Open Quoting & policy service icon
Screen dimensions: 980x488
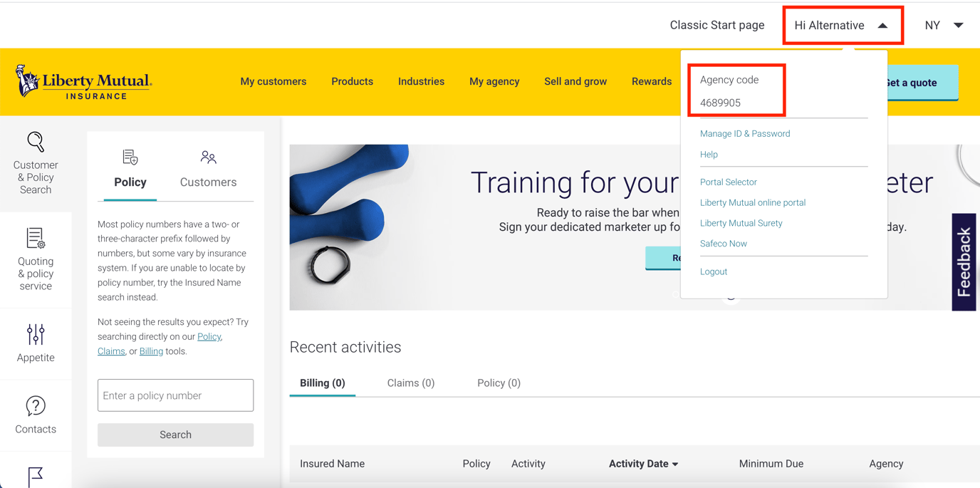[x=36, y=239]
